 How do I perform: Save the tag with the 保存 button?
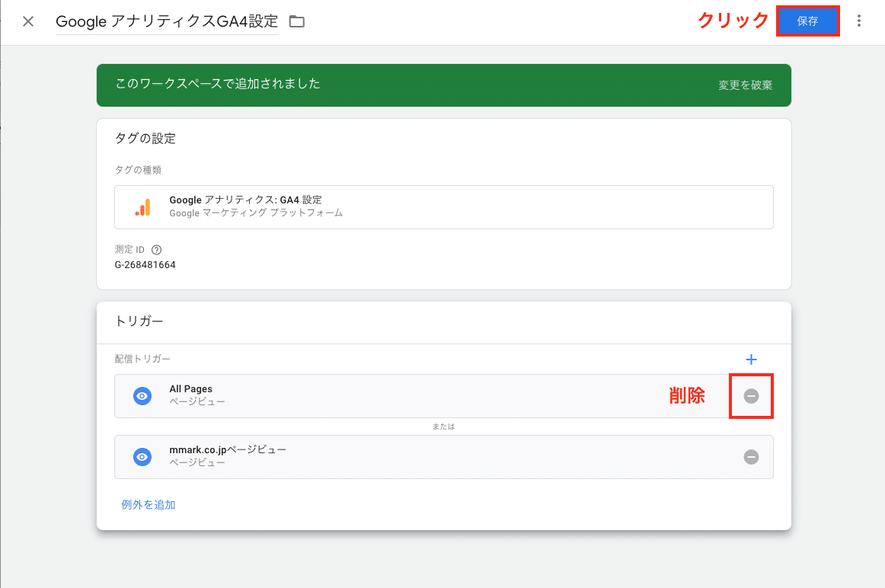point(807,21)
